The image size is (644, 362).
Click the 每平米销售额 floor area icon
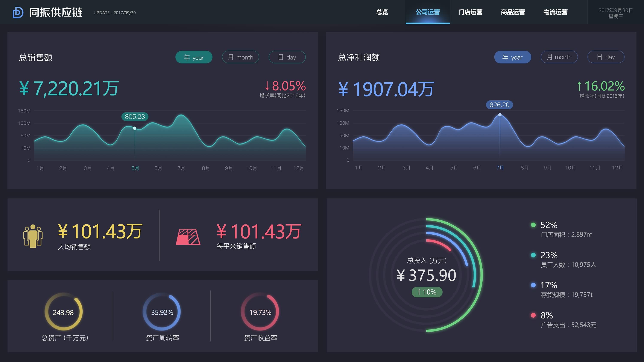point(188,237)
